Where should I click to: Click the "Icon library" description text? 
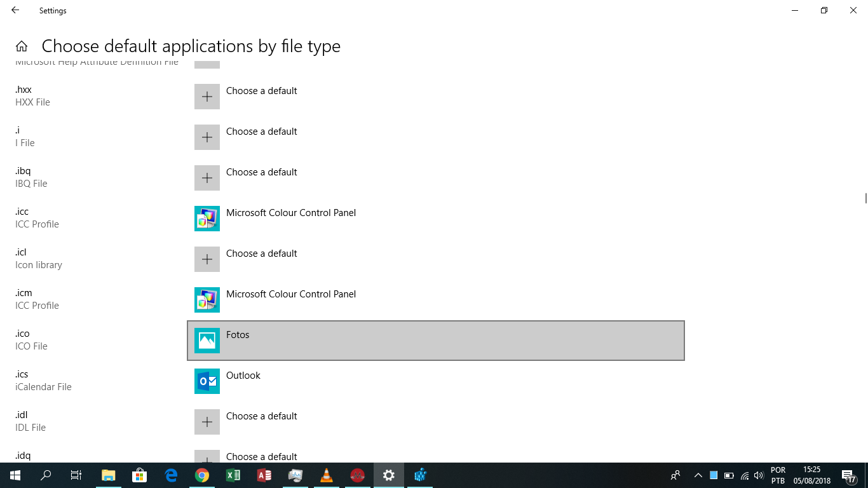point(39,265)
